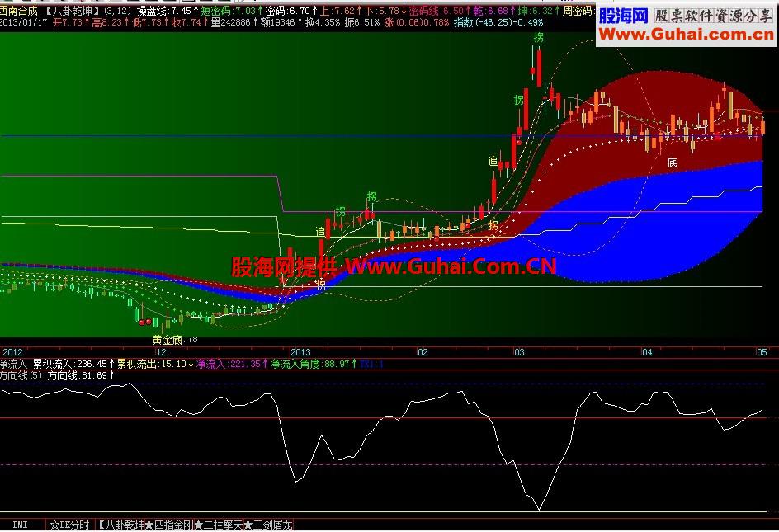Click the date 2013/01/17
Image resolution: width=779 pixels, height=532 pixels.
pos(25,23)
